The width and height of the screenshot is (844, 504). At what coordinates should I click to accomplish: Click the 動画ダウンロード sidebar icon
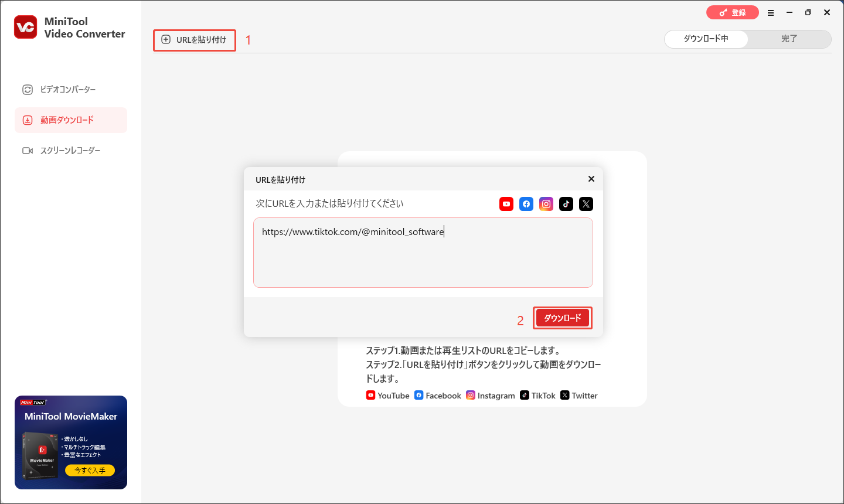[28, 120]
